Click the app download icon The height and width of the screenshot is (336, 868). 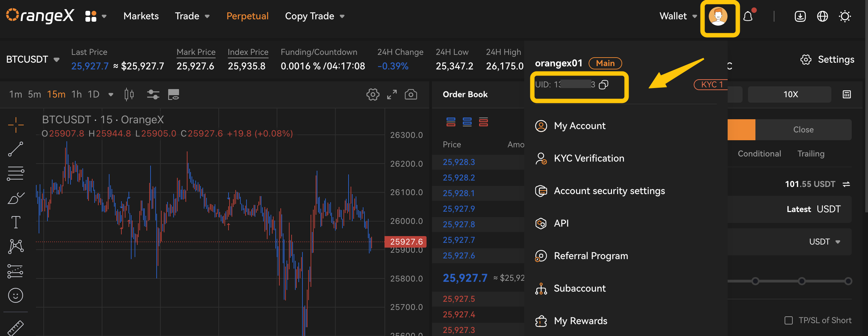800,16
